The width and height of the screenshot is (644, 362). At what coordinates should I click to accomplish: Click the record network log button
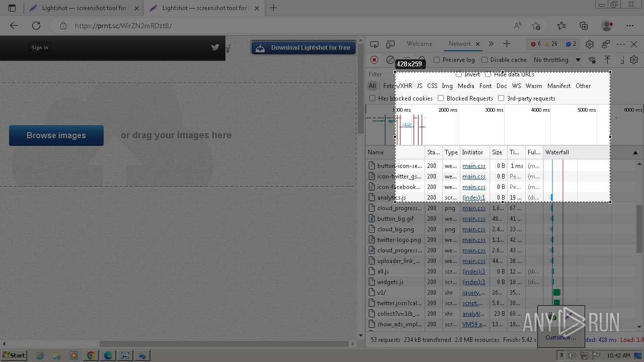click(374, 60)
